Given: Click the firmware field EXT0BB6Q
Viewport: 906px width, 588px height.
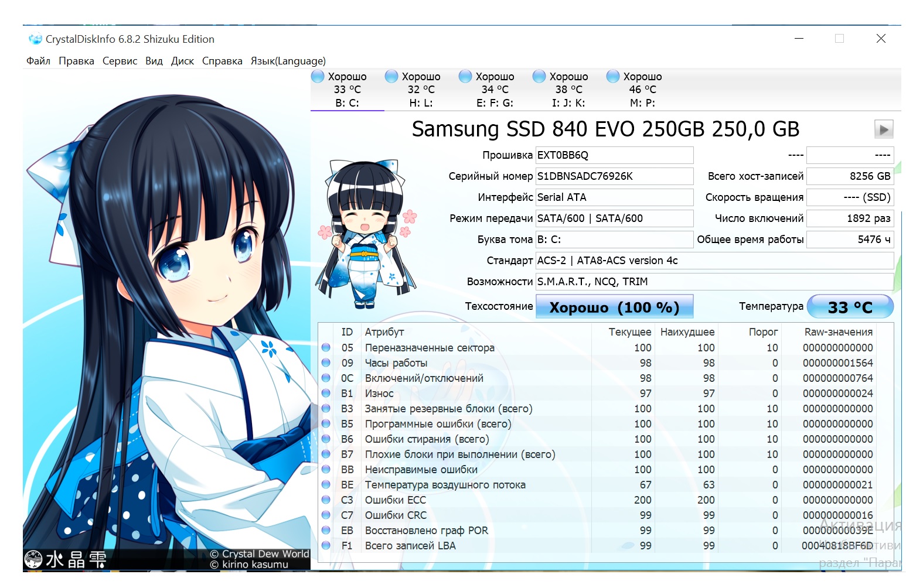Looking at the screenshot, I should tap(614, 155).
